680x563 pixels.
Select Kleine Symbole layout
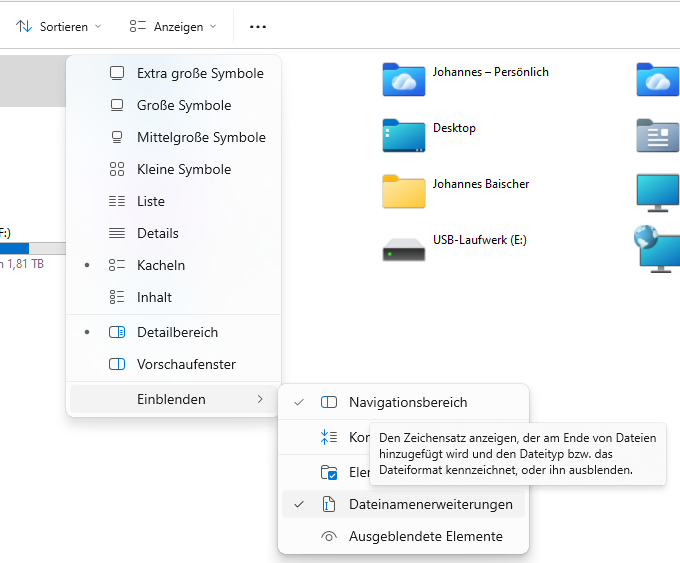(x=183, y=169)
